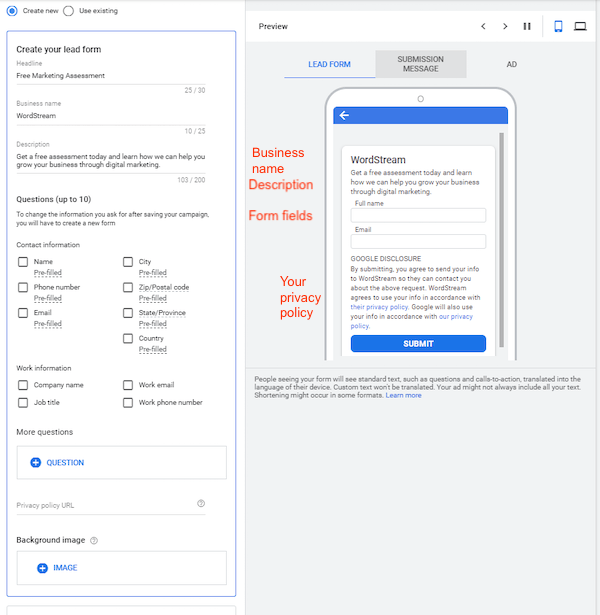
Task: Click the Description text field
Action: click(111, 160)
